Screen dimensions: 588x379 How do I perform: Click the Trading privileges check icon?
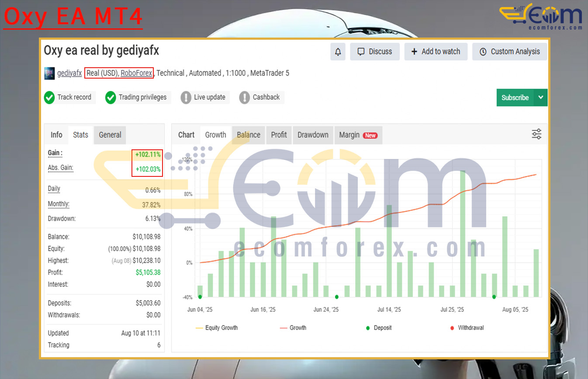click(x=111, y=97)
